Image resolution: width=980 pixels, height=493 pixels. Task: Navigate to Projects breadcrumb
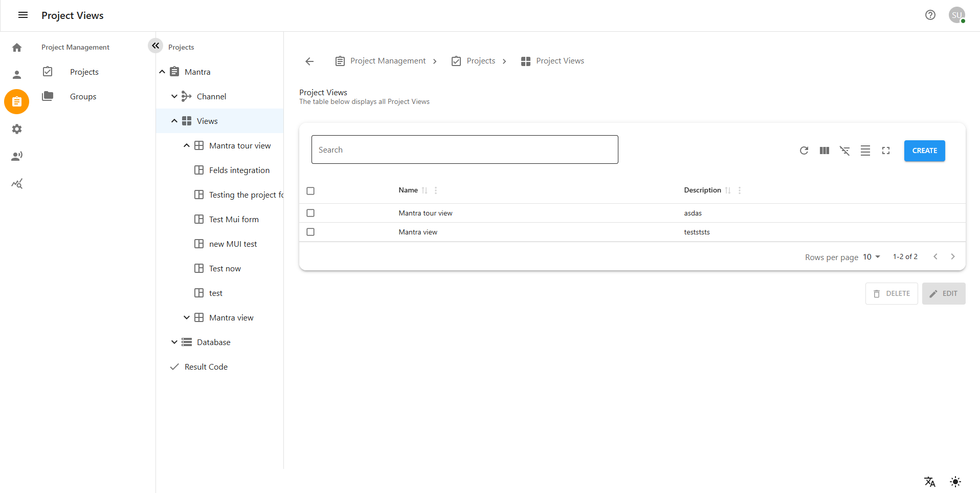coord(480,60)
